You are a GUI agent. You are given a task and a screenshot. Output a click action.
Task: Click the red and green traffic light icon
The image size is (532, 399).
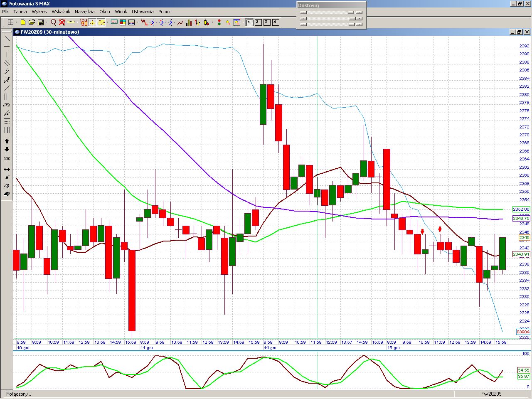[x=219, y=22]
